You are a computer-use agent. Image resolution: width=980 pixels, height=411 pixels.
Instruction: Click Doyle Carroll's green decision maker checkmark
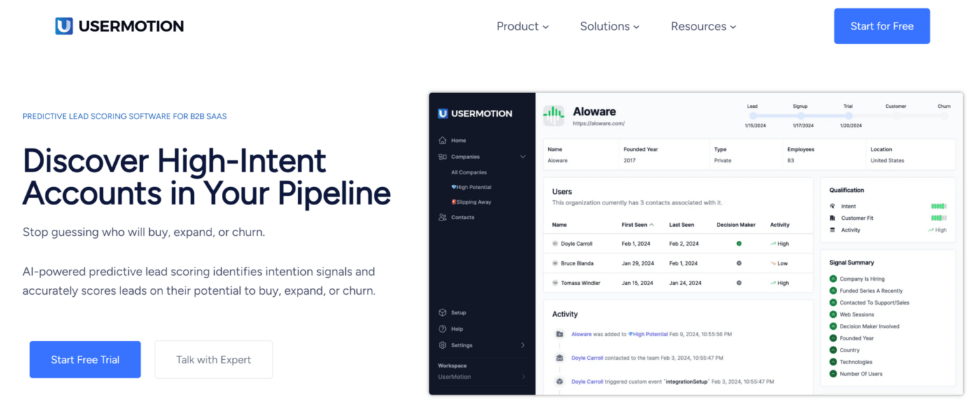(738, 244)
